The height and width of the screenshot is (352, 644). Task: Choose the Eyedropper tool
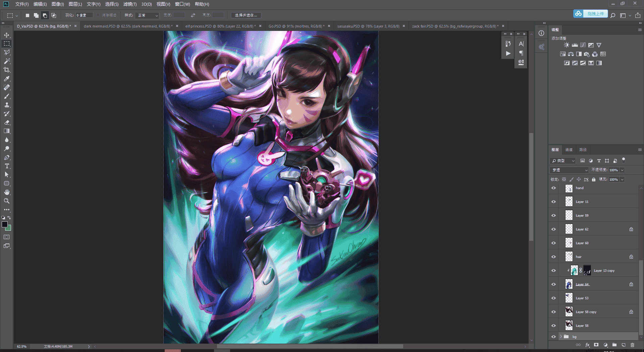(7, 79)
